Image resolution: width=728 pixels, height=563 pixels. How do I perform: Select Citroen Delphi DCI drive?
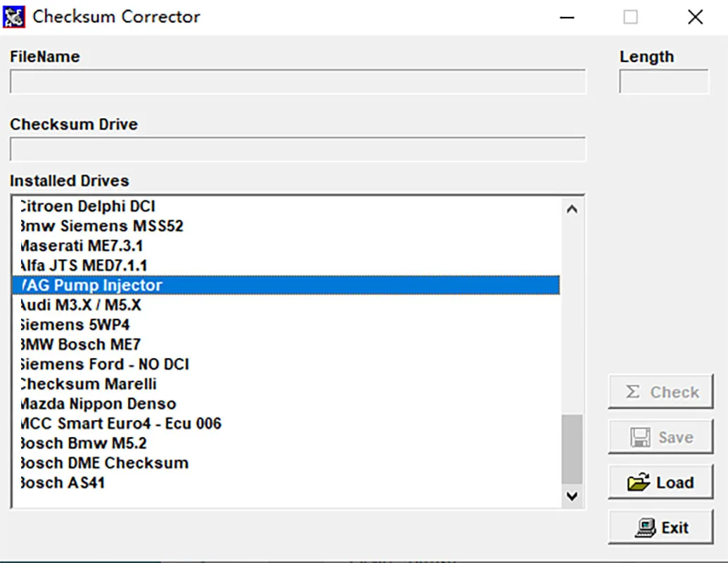point(286,205)
